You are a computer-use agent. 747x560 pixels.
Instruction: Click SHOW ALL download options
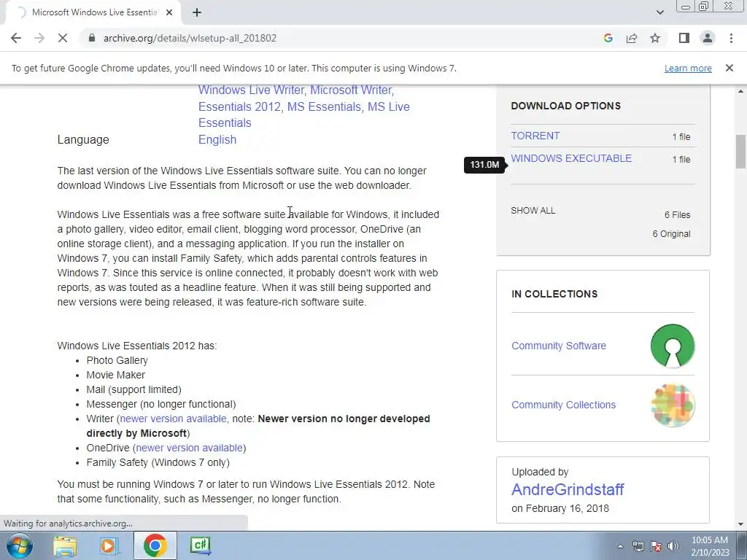pos(533,211)
